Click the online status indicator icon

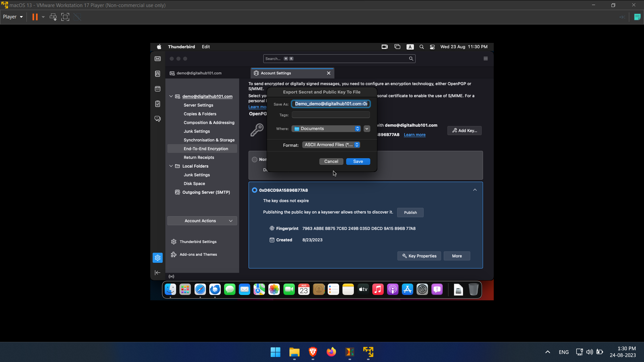click(171, 277)
